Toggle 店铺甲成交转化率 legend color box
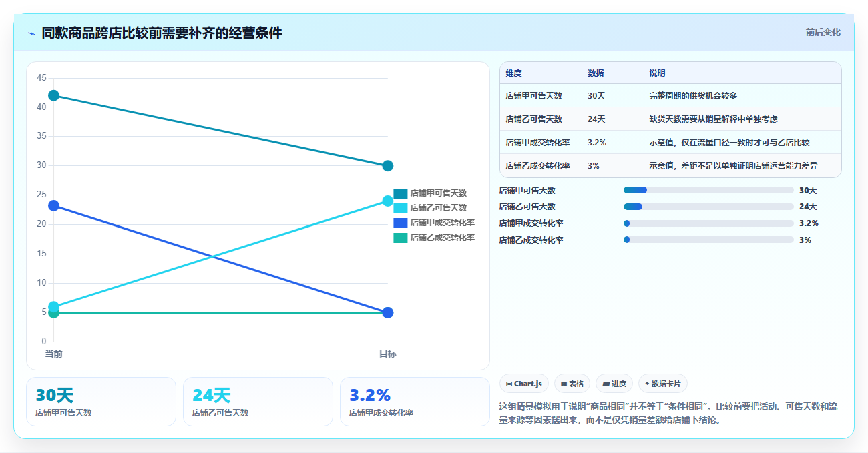This screenshot has height=453, width=868. point(400,223)
